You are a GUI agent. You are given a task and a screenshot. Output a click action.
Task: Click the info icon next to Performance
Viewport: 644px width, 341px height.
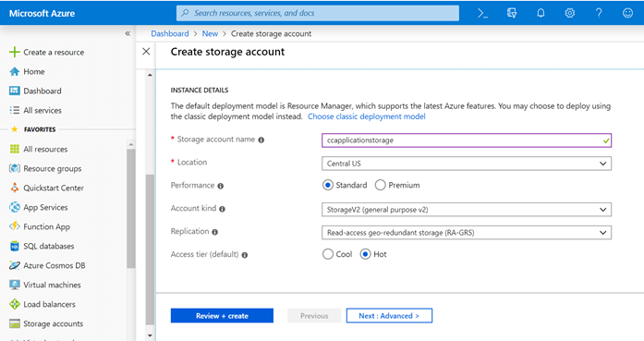tap(221, 186)
